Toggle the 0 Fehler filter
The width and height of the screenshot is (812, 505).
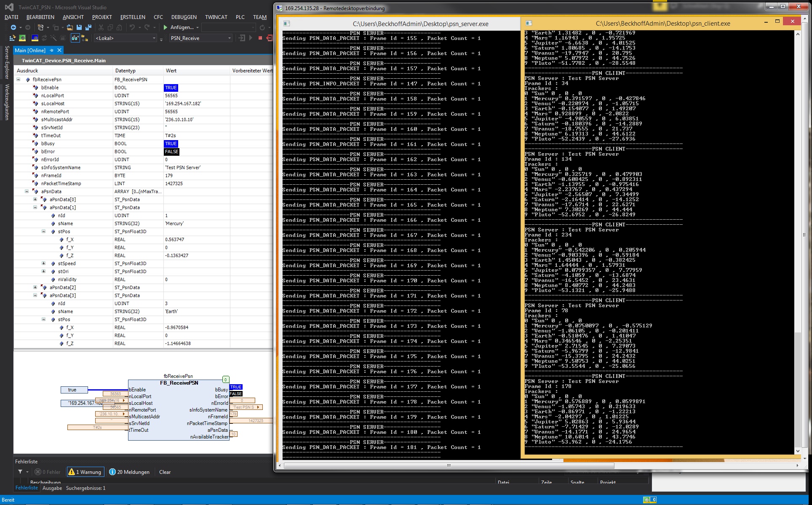click(x=47, y=472)
